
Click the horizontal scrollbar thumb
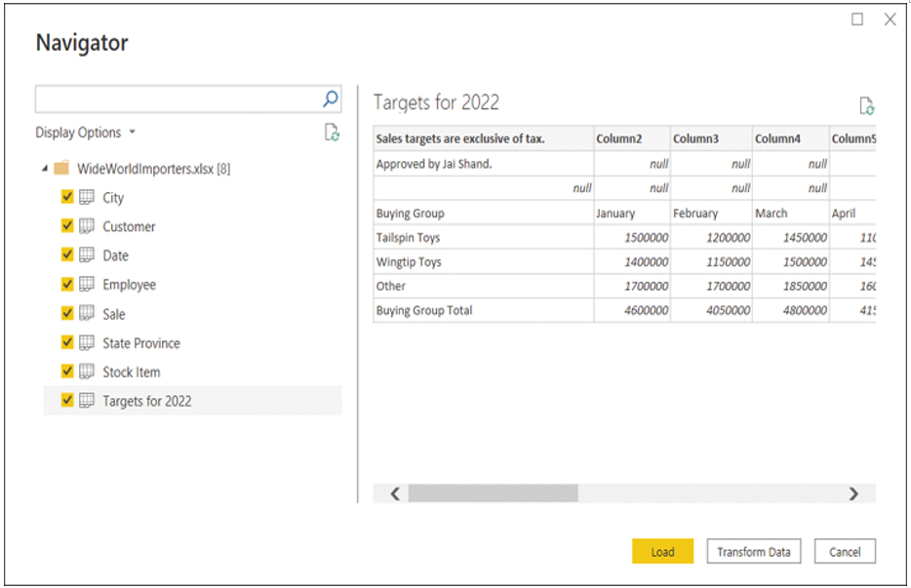[494, 493]
